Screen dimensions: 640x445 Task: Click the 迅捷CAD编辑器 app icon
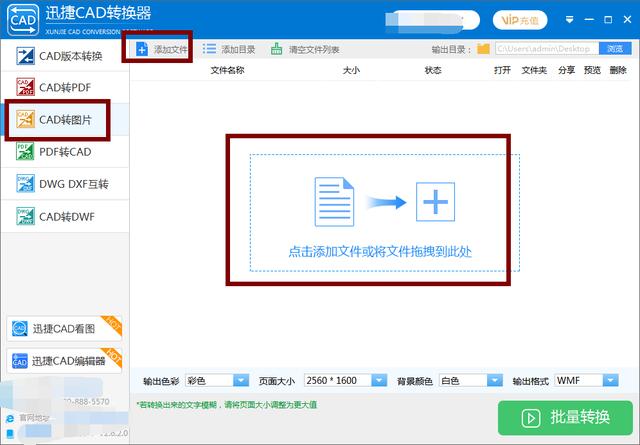[20, 361]
